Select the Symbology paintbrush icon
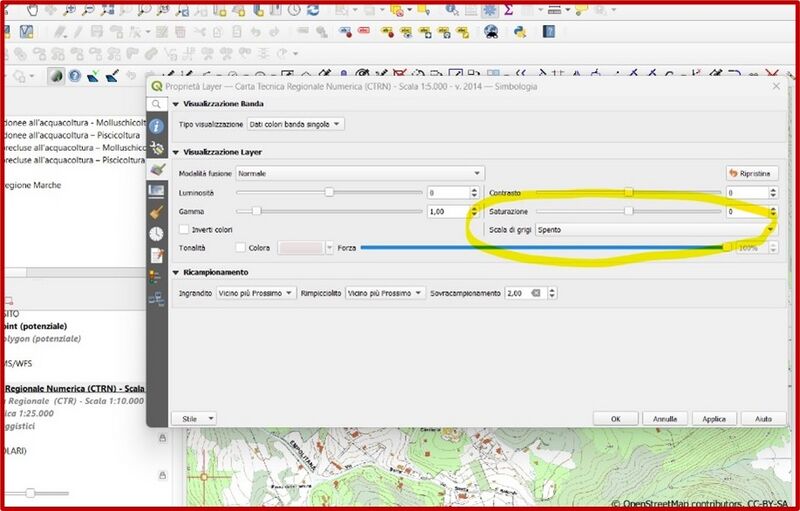Screen dimensions: 800x511 tap(158, 169)
